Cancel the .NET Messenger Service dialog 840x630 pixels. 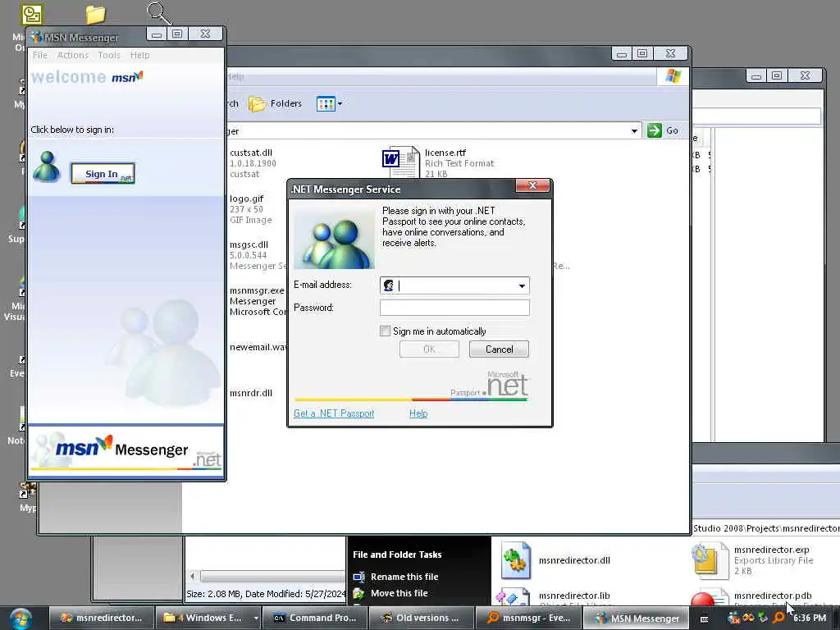click(499, 349)
